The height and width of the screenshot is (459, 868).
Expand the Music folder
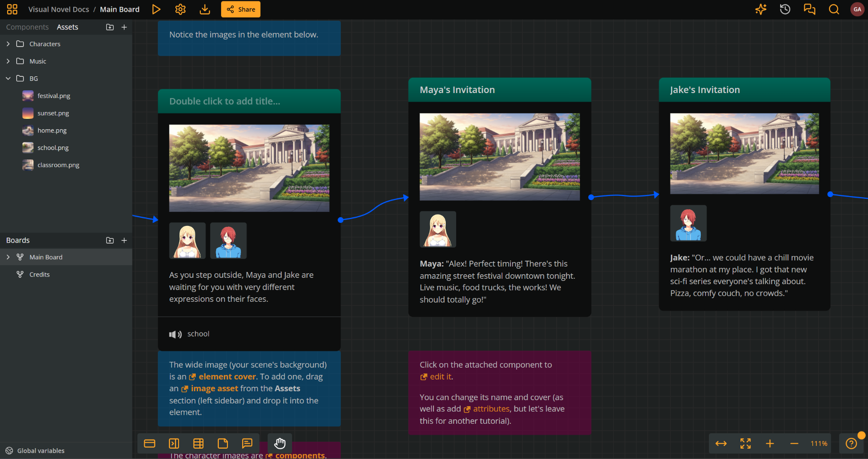click(8, 61)
